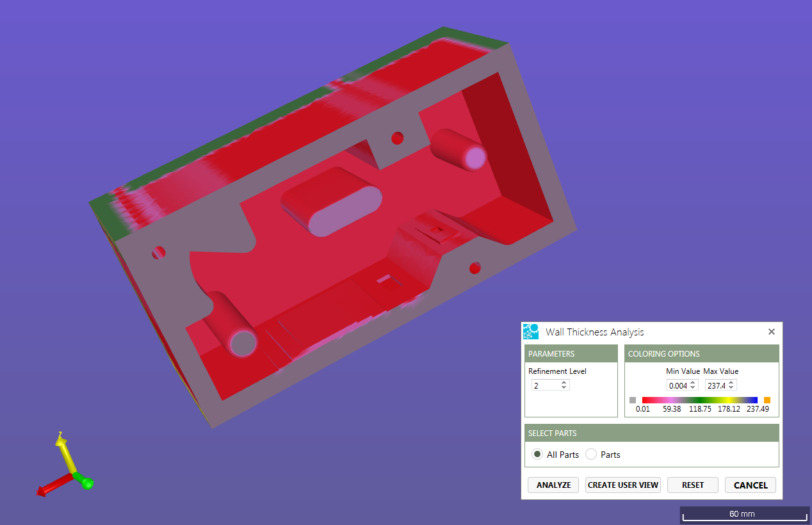
Task: Increase the Refinement Level value
Action: coord(564,383)
